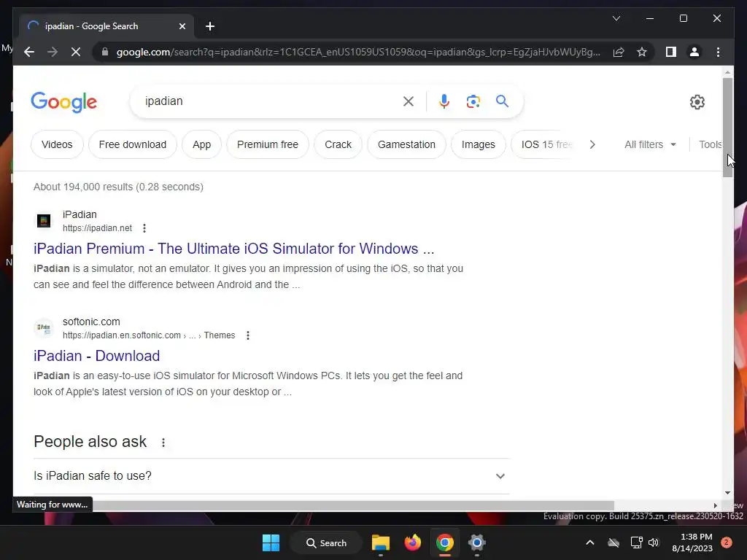Click the softonic.com favicon

coord(44,328)
